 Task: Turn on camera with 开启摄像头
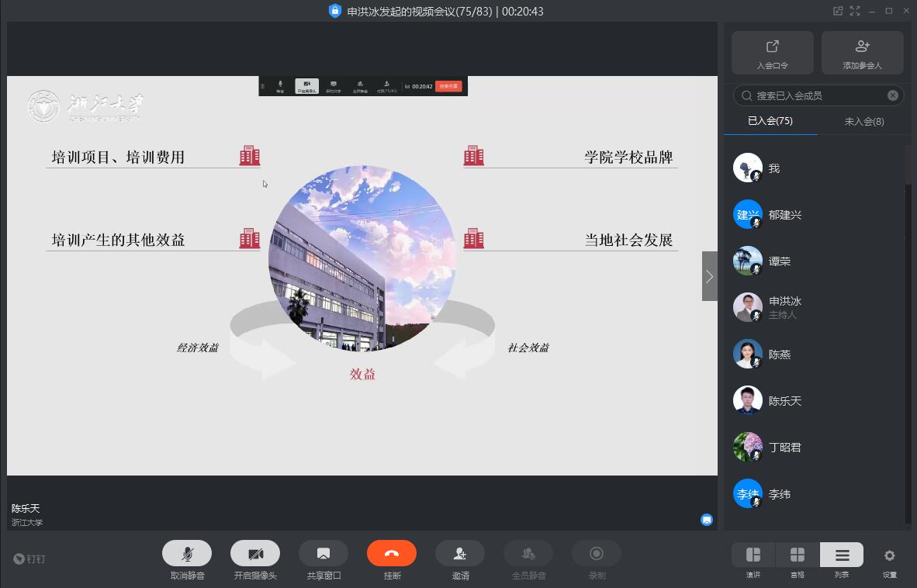click(254, 553)
